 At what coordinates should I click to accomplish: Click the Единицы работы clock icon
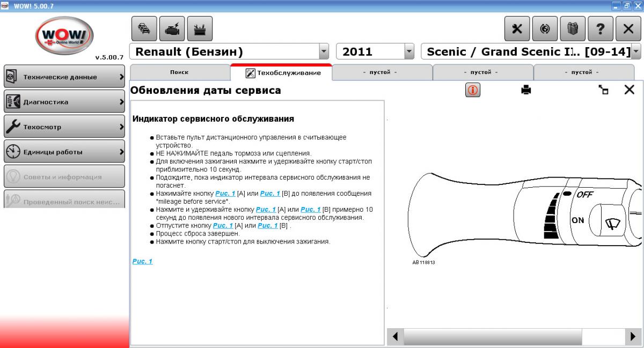pos(13,152)
